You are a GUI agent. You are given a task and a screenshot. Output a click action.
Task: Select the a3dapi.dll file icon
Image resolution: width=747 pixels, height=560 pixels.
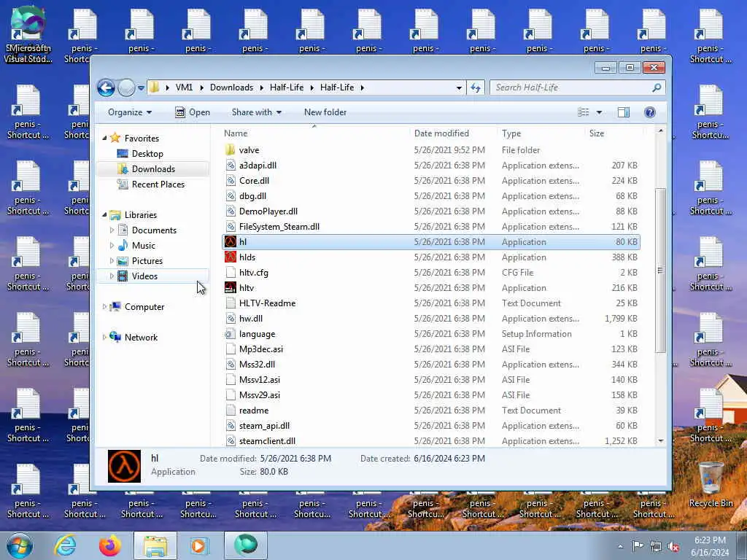pyautogui.click(x=231, y=166)
